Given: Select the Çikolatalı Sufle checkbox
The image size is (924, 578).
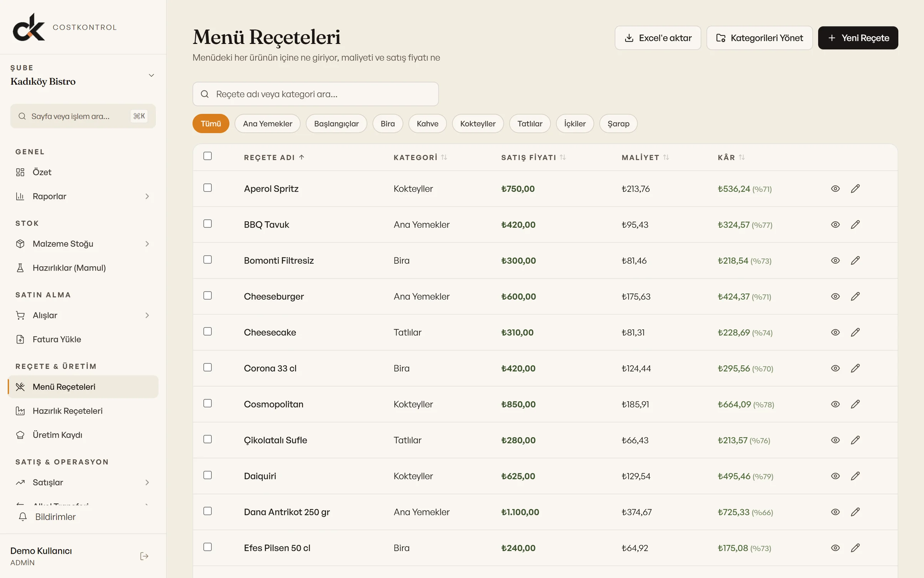Looking at the screenshot, I should tap(208, 439).
